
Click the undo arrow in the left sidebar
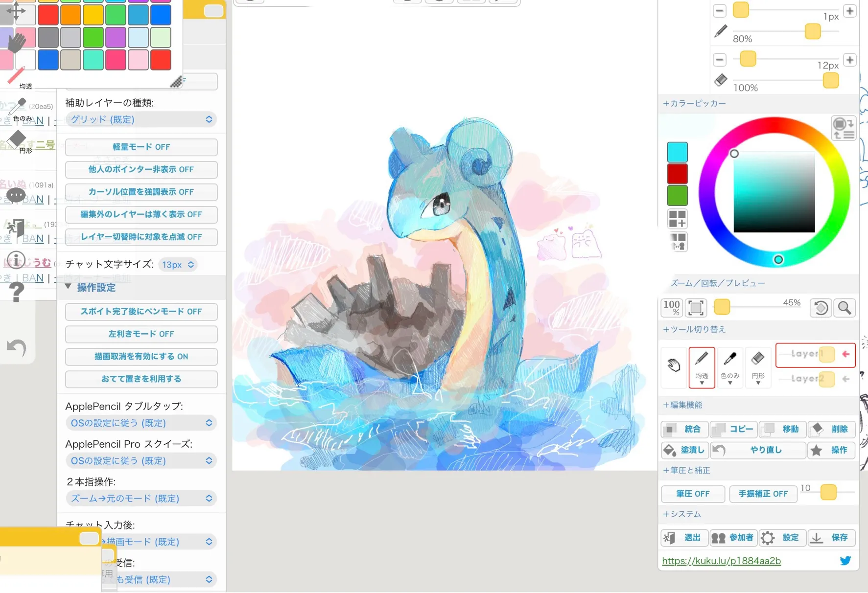17,347
